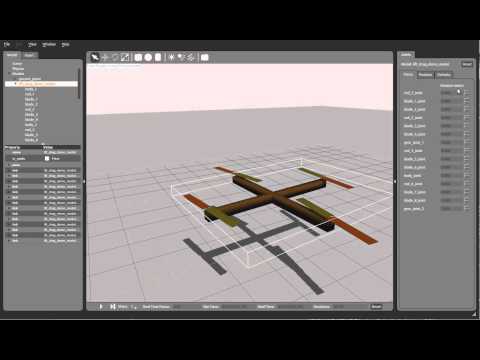The image size is (480, 360).
Task: Select Scene in the world tree
Action: coord(17,64)
